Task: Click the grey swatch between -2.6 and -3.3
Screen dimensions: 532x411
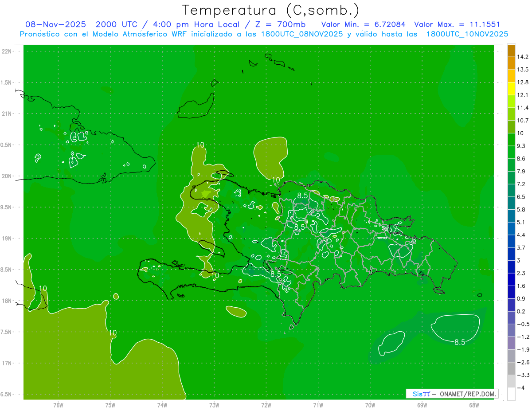Action: coord(511,368)
